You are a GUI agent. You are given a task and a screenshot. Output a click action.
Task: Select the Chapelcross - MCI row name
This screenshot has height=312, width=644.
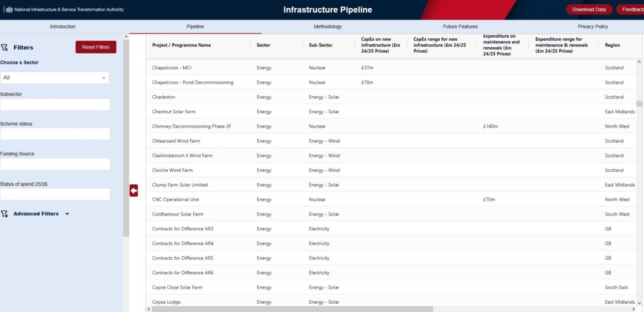pyautogui.click(x=172, y=68)
